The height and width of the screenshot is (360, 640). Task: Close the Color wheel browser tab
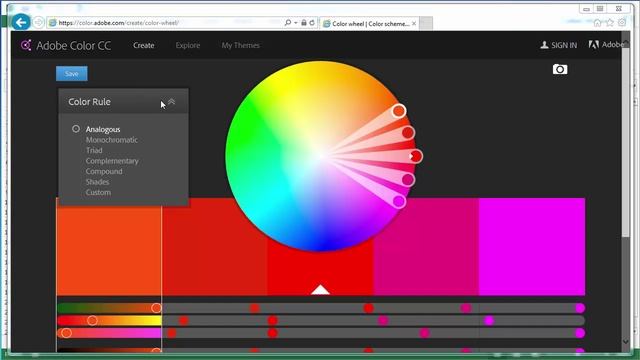tap(414, 24)
